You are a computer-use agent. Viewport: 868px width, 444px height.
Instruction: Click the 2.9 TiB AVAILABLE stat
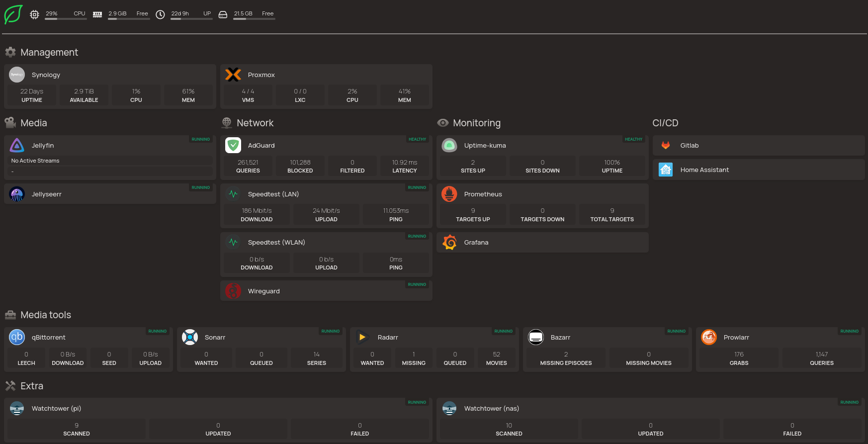click(84, 95)
